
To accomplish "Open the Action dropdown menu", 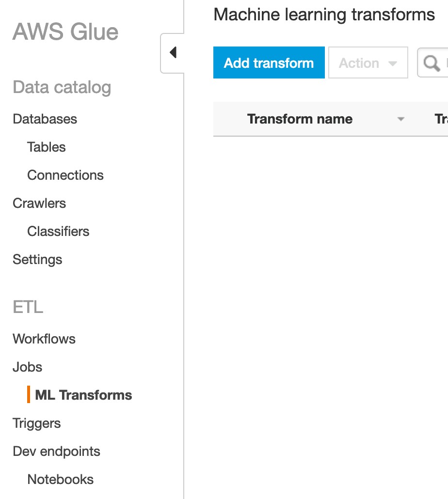I will pyautogui.click(x=368, y=63).
